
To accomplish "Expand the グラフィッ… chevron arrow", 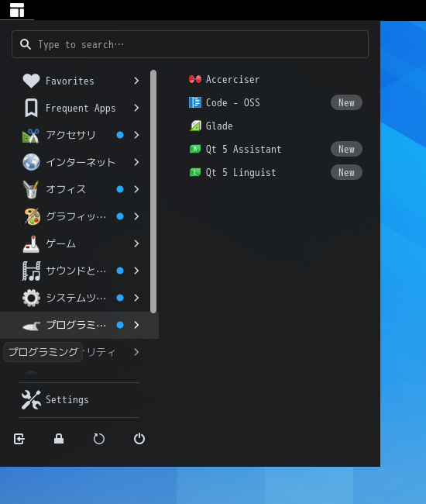I will point(136,216).
